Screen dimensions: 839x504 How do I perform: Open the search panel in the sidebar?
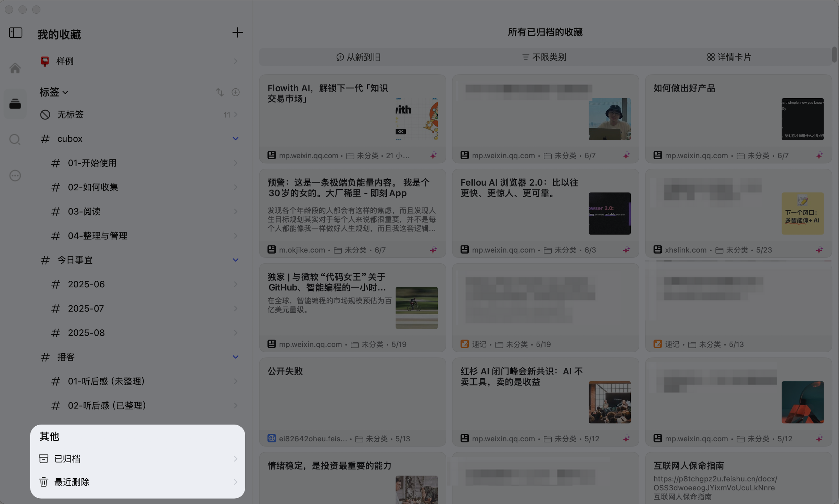(15, 139)
